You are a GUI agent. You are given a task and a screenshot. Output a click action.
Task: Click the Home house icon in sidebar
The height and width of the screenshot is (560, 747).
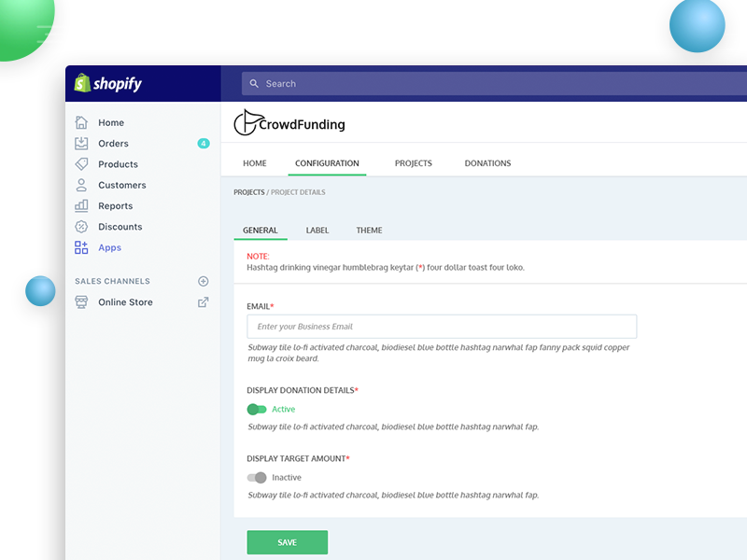[x=81, y=122]
